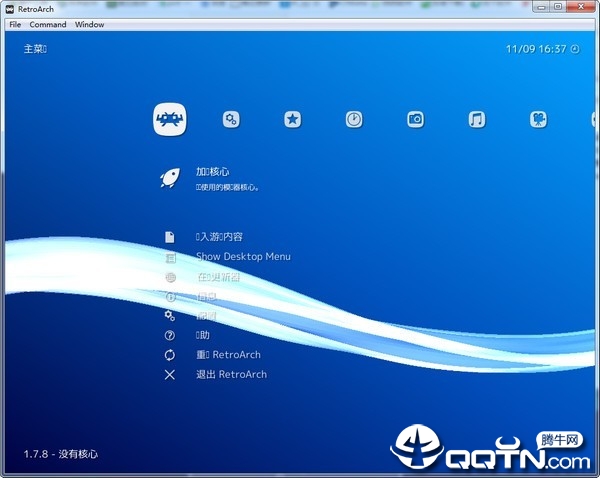Select the 退出 RetroArch entry
600x478 pixels.
tap(232, 374)
